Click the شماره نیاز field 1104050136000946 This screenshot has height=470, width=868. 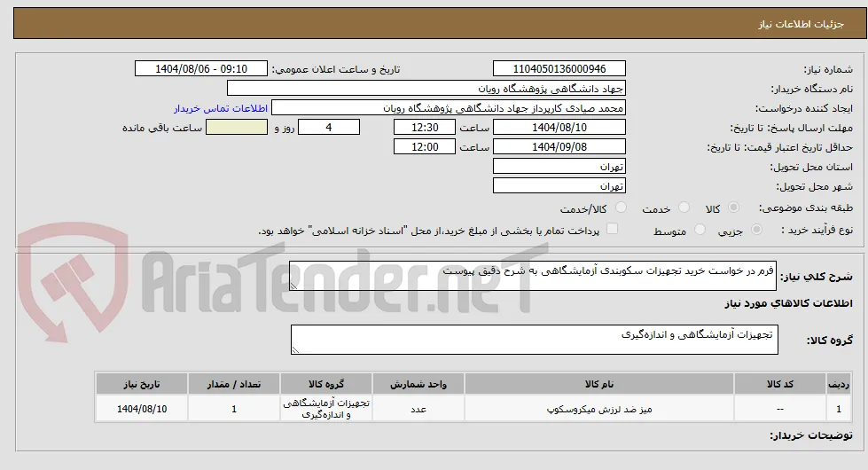(x=559, y=68)
